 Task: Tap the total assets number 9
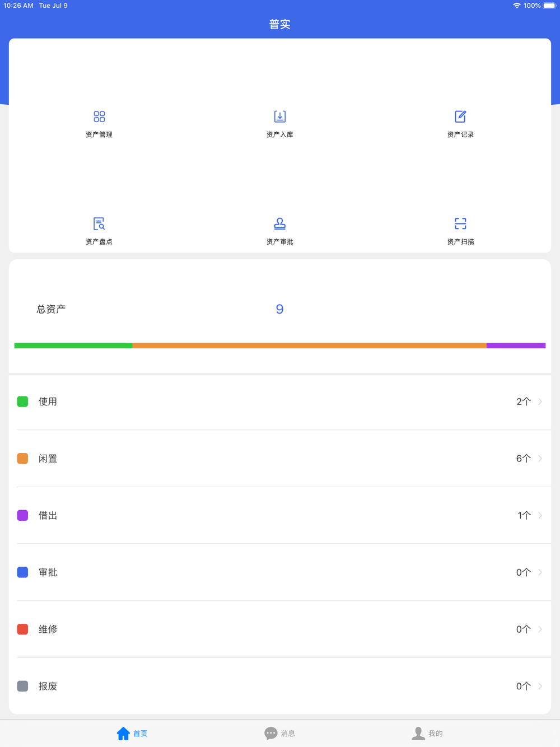click(x=279, y=309)
